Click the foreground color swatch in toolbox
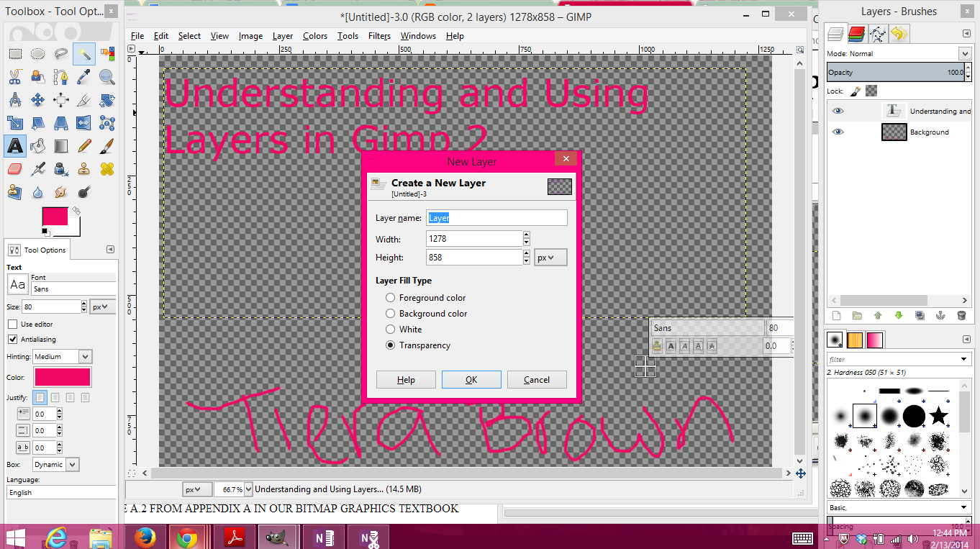The image size is (980, 549). pyautogui.click(x=55, y=216)
